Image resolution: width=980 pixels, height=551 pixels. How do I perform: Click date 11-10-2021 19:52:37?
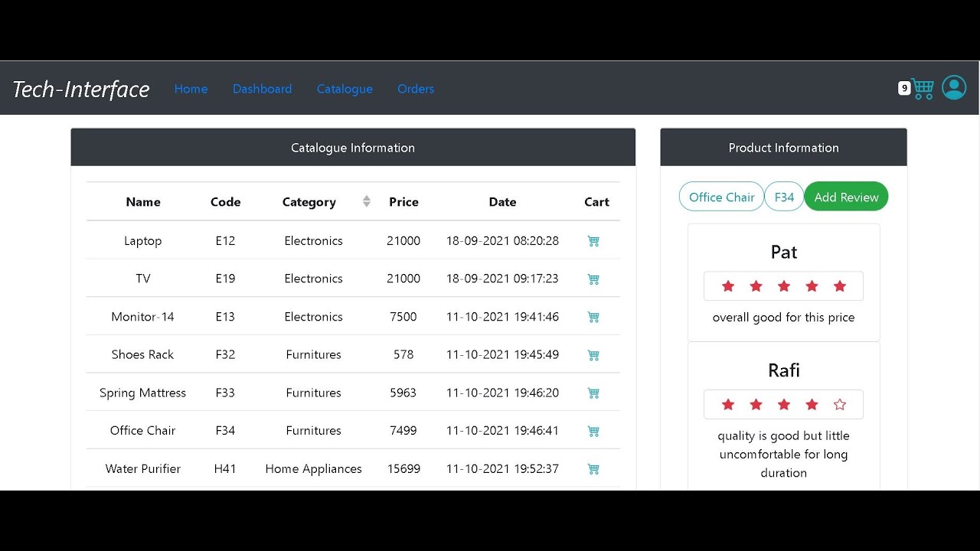[502, 468]
